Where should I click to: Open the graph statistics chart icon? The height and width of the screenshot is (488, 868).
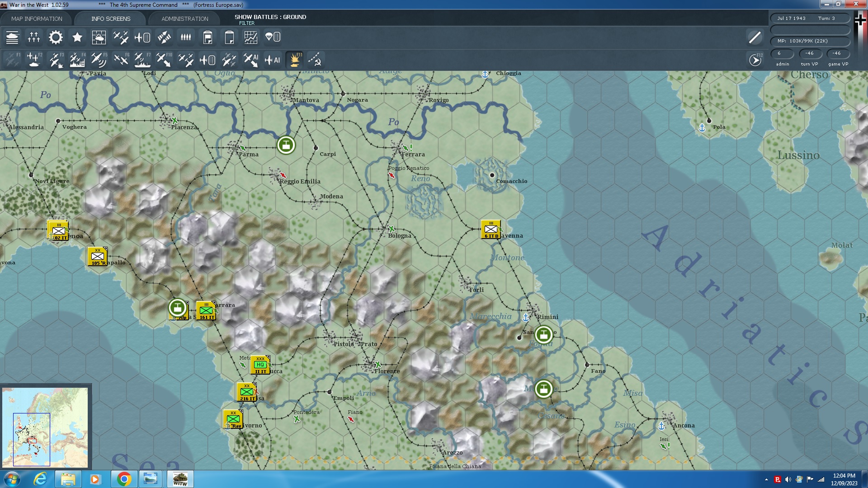tap(251, 37)
